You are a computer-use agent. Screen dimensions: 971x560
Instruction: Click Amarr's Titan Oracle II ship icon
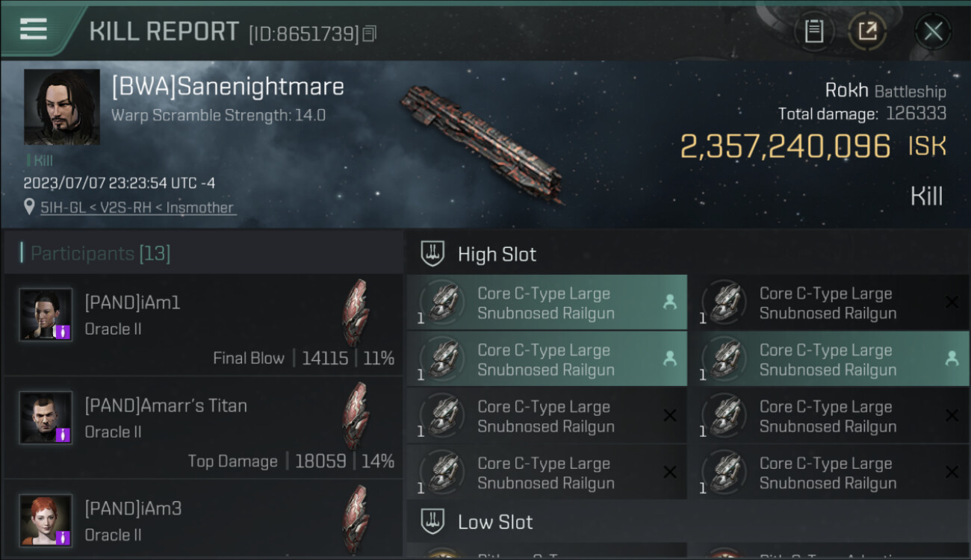pyautogui.click(x=356, y=415)
